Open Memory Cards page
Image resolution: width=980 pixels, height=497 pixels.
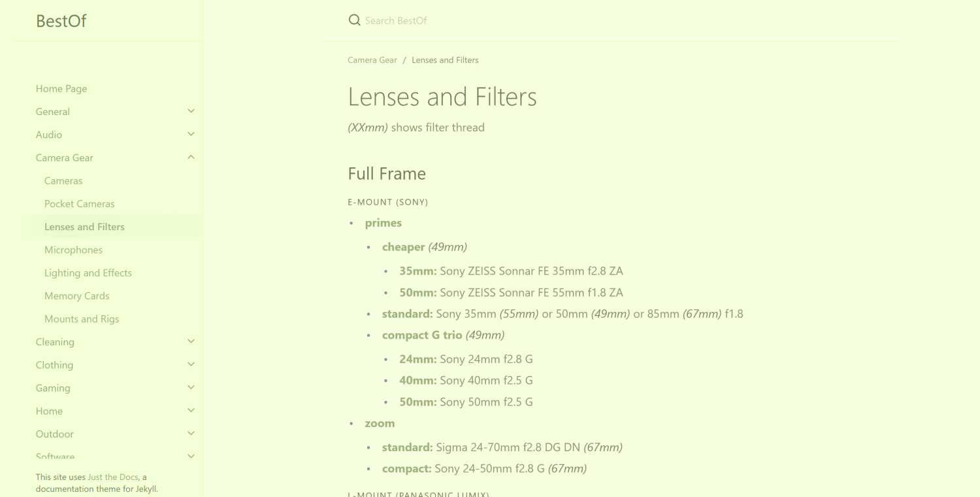(76, 296)
